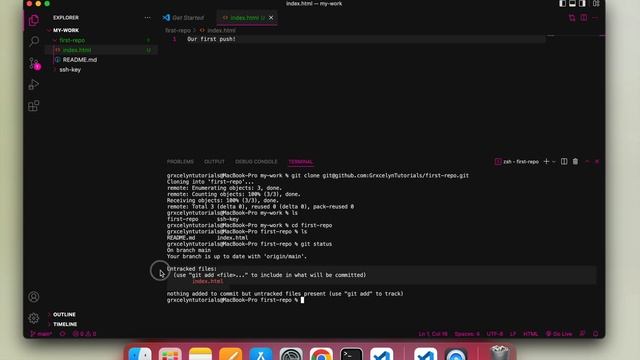Expand the Timeline section

[65, 324]
